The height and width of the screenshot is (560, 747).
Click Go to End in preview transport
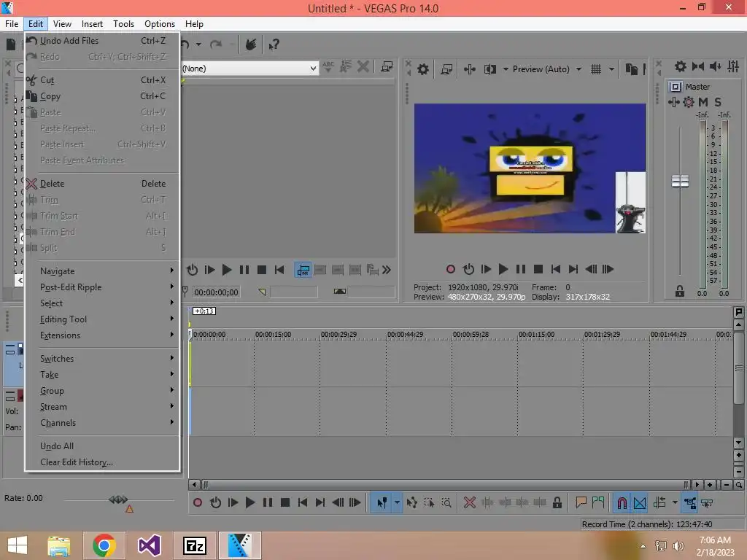click(573, 270)
